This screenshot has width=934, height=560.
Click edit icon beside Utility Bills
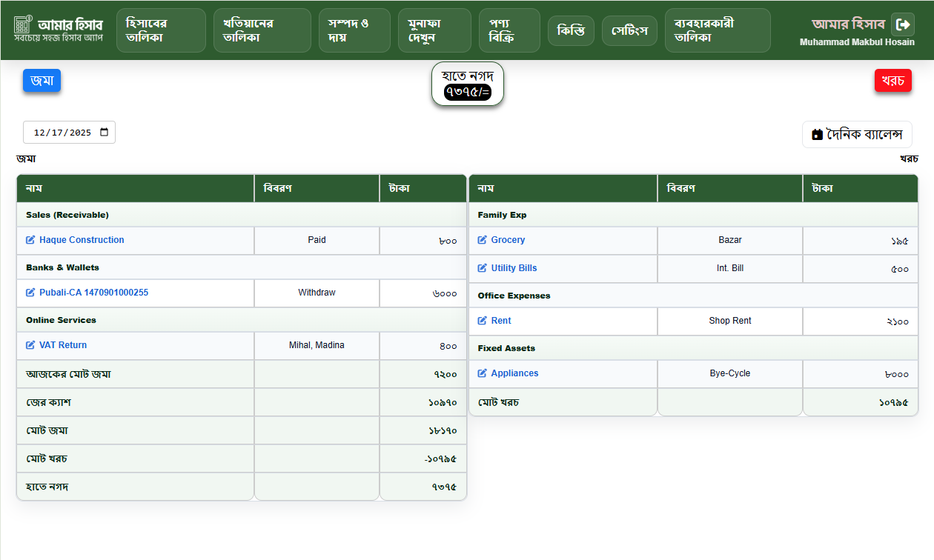[x=482, y=268]
